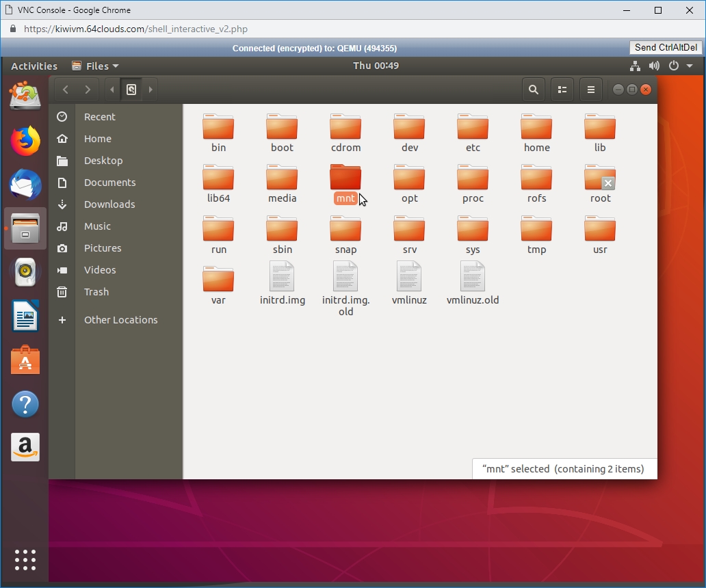Click Send CtrlAltDel button
This screenshot has height=588, width=706.
click(x=666, y=47)
